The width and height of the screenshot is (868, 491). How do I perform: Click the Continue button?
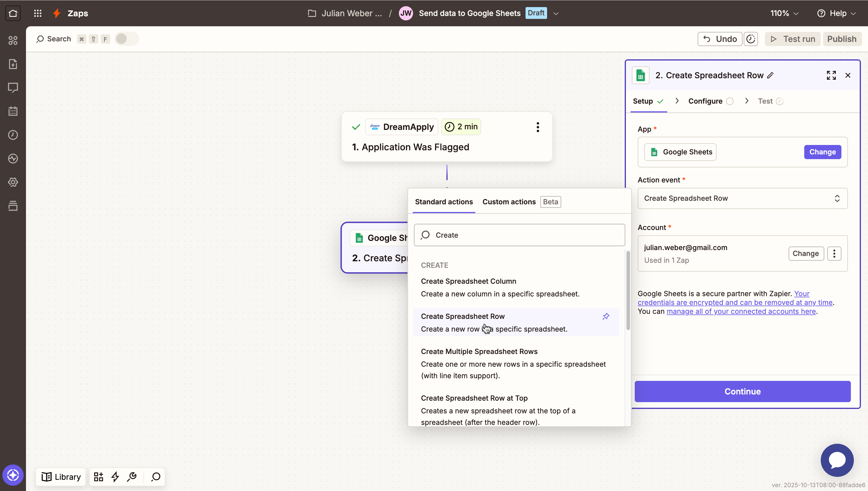(x=742, y=392)
